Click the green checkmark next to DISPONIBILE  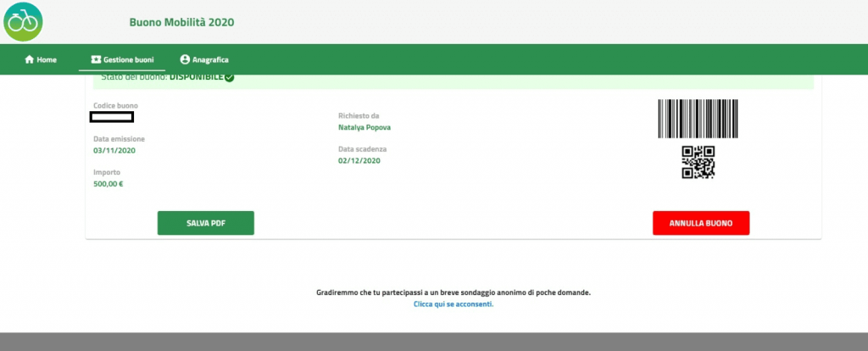[230, 77]
